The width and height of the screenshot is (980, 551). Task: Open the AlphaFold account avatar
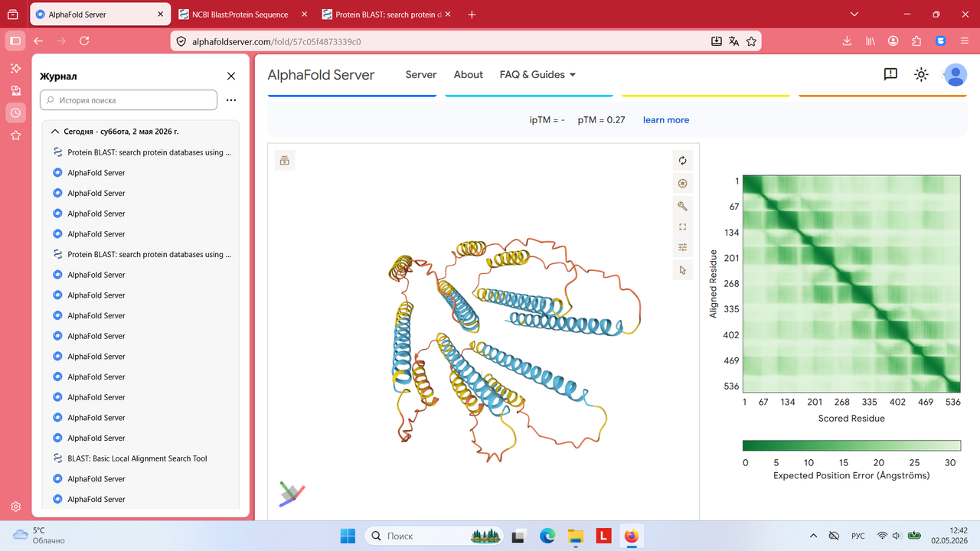[955, 74]
